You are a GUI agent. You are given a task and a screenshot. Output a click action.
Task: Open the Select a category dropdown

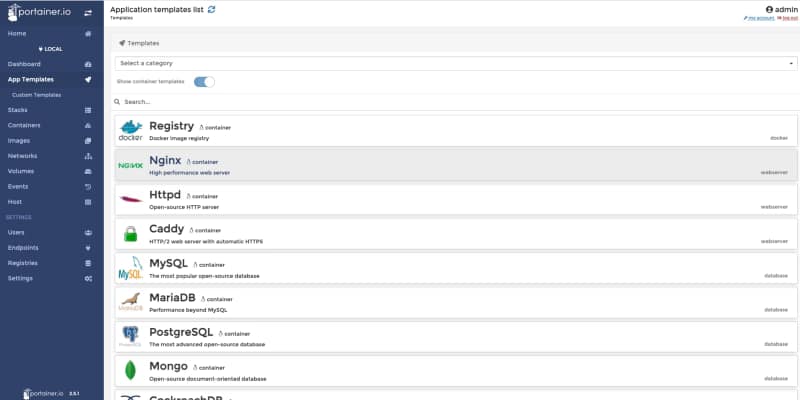click(455, 63)
